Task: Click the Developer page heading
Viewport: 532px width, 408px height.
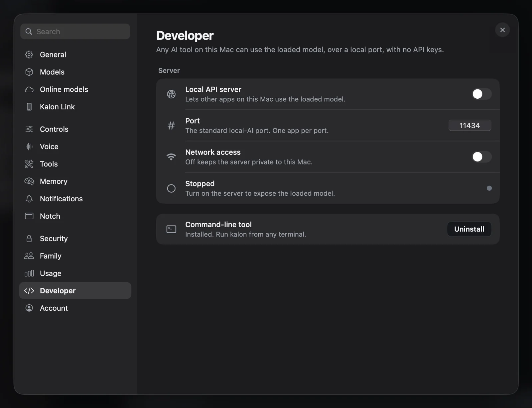Action: [185, 36]
